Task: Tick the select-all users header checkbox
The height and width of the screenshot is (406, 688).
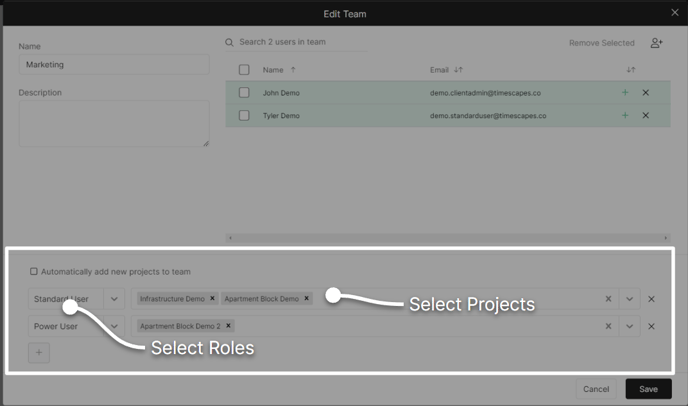Action: click(x=244, y=70)
